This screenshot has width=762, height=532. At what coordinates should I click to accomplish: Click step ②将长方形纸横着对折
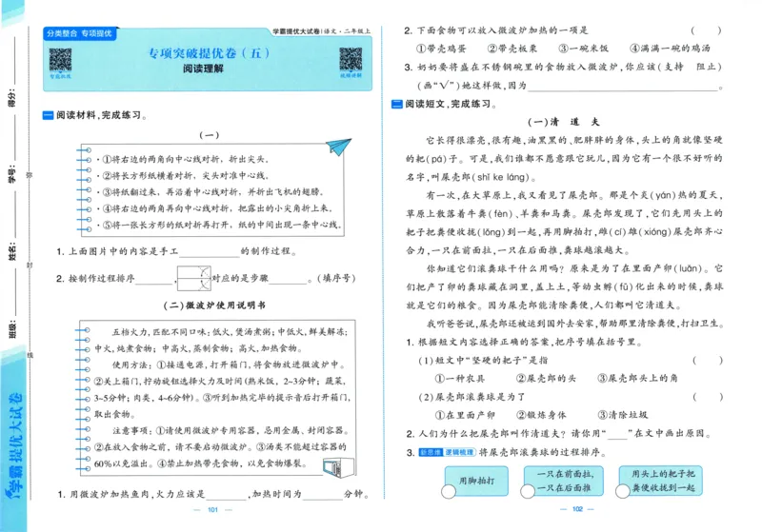click(x=186, y=176)
